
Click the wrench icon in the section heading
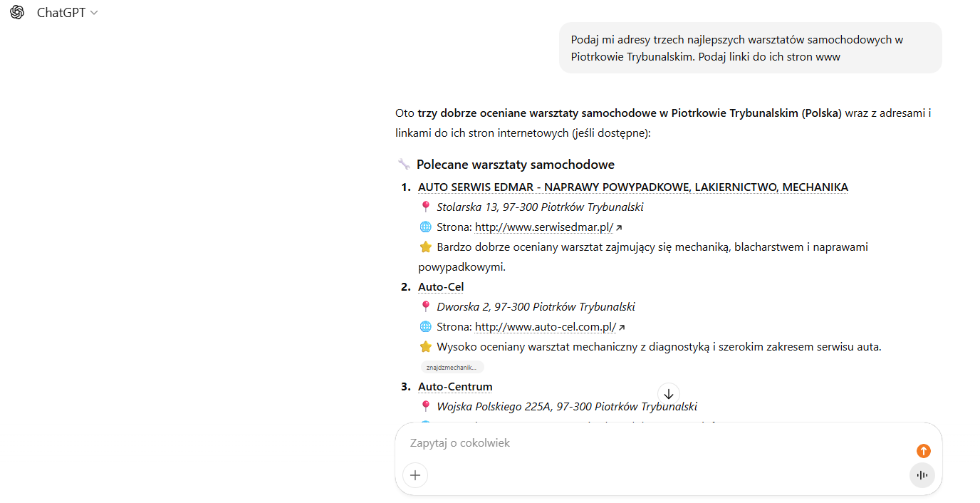(403, 163)
